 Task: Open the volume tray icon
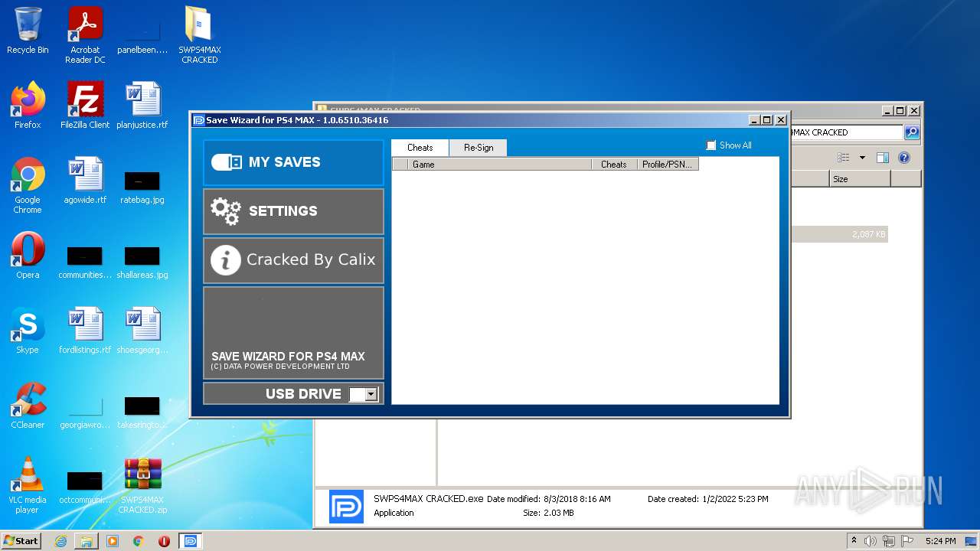871,541
